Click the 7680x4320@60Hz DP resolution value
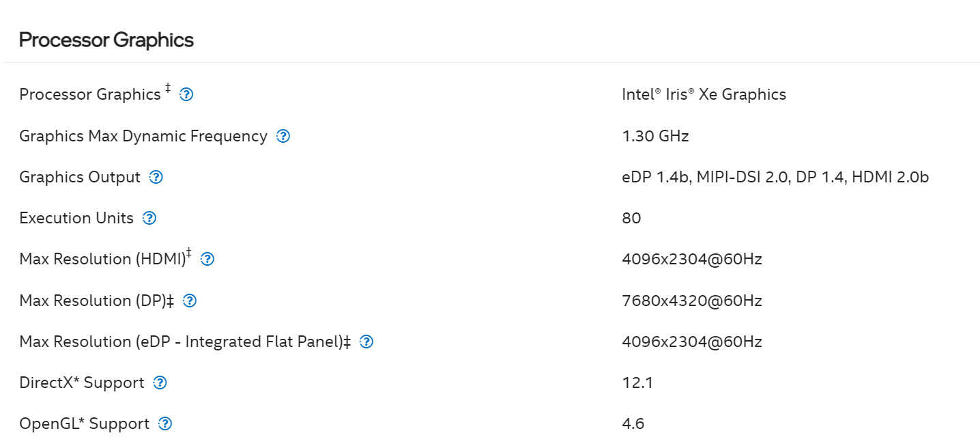 tap(692, 301)
